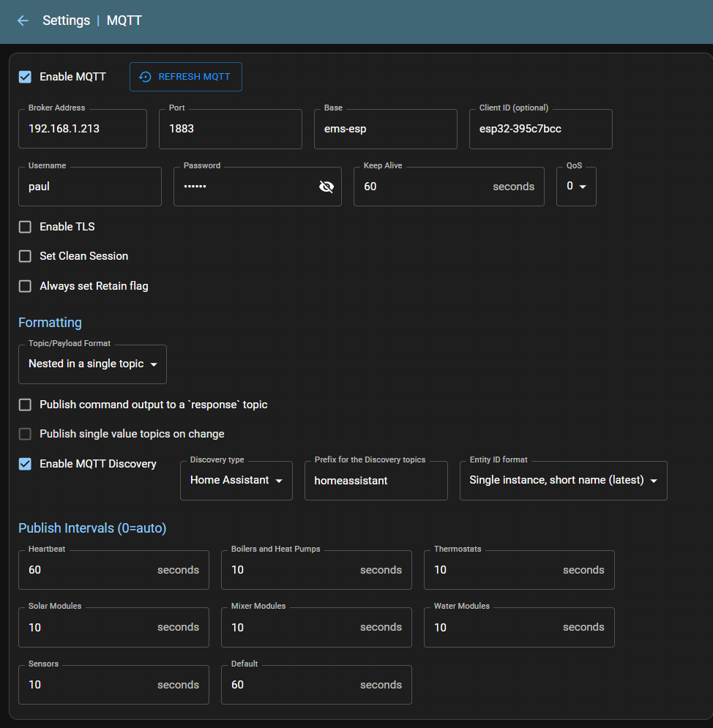Enable Always set Retain flag
Viewport: 713px width, 728px height.
point(25,286)
